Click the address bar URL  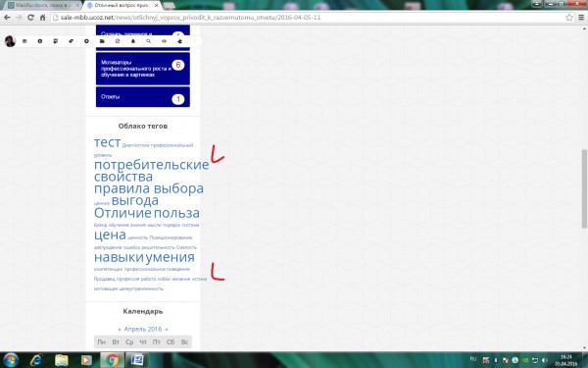(x=190, y=18)
